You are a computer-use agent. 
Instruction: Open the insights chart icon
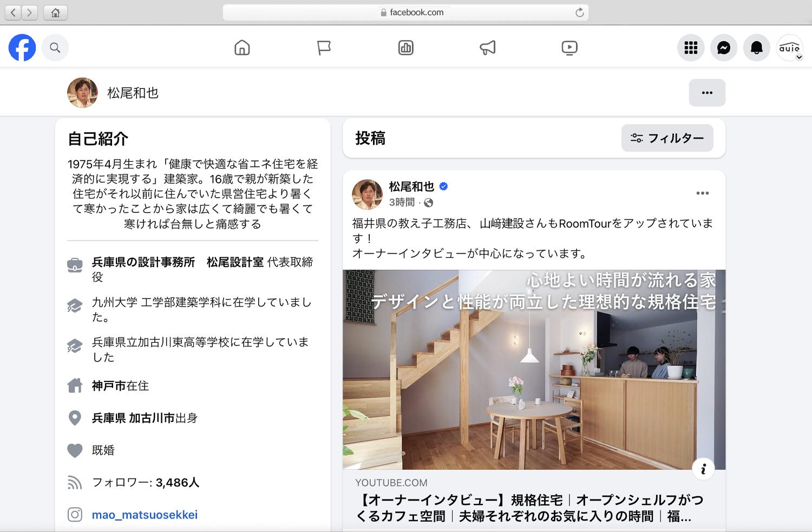tap(405, 48)
